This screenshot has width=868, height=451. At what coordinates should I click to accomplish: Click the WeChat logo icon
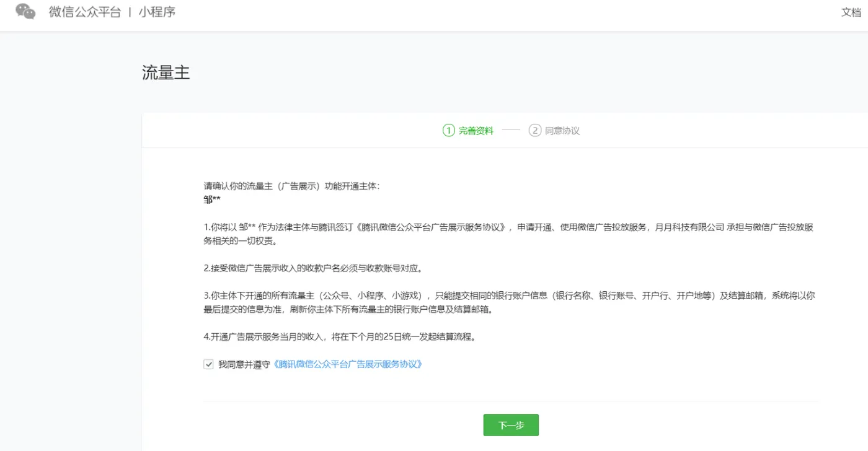click(x=25, y=12)
